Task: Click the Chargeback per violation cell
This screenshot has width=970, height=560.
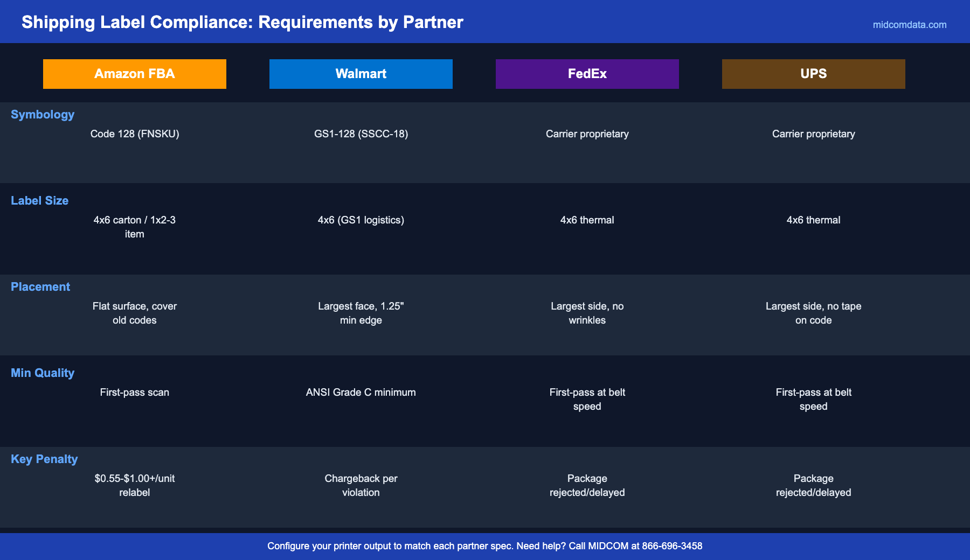Action: coord(361,485)
